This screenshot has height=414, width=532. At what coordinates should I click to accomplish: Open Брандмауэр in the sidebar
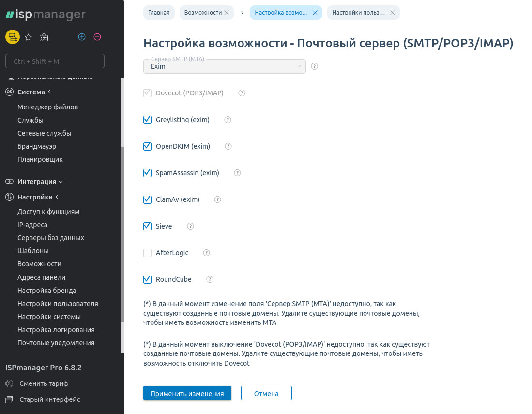37,146
